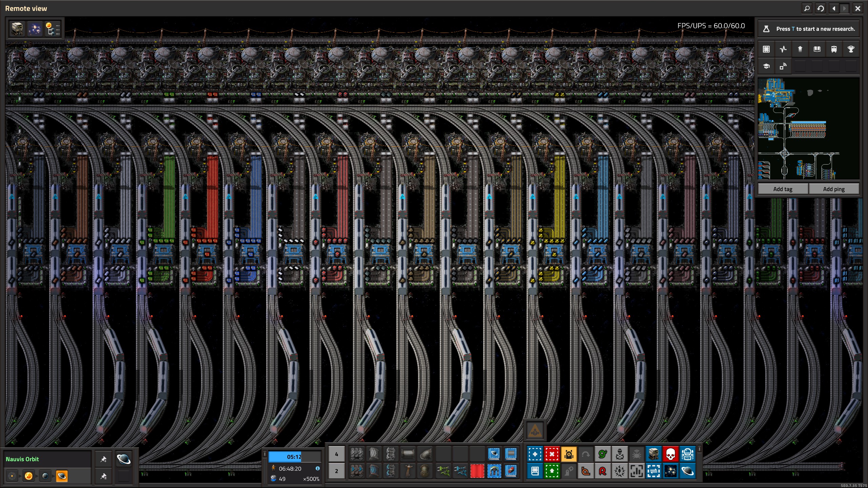Pick the electric pole from quickbar
The height and width of the screenshot is (488, 868).
coord(408,471)
